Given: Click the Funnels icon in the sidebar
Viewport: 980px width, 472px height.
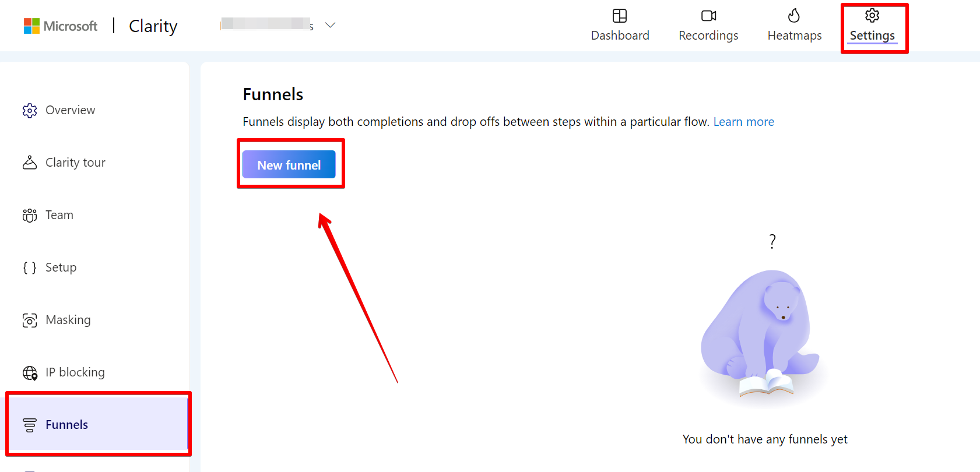Looking at the screenshot, I should point(29,425).
